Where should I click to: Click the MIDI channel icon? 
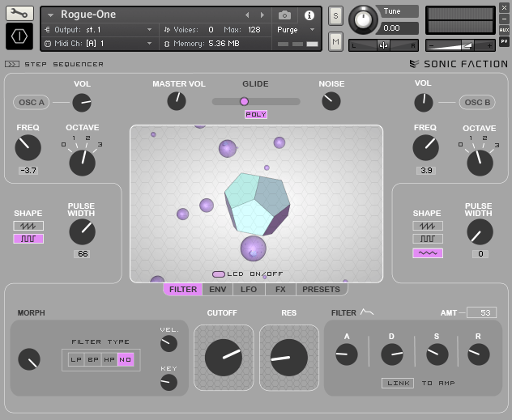[x=48, y=44]
